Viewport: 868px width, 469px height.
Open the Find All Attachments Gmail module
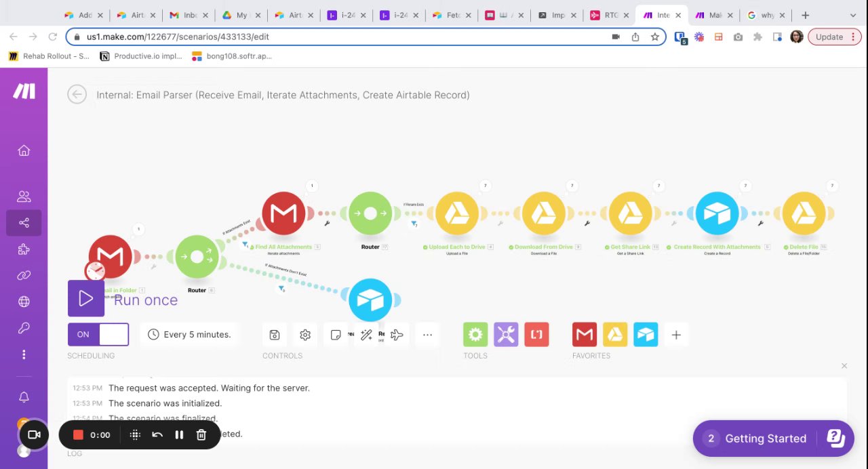coord(283,213)
